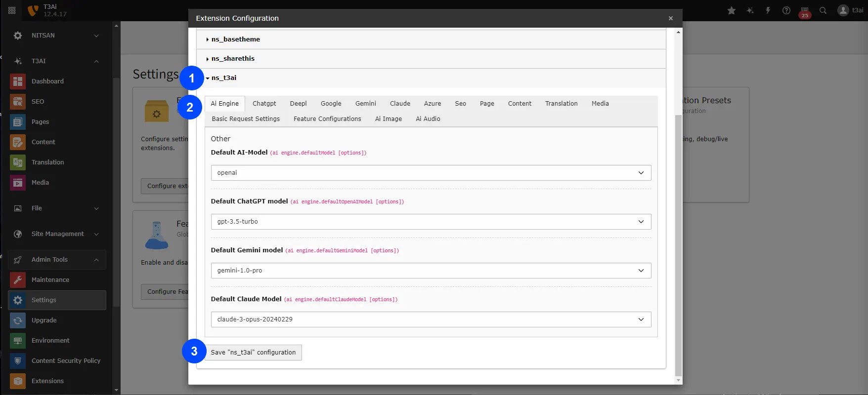
Task: Open Content Security Policy shield icon
Action: point(18,361)
